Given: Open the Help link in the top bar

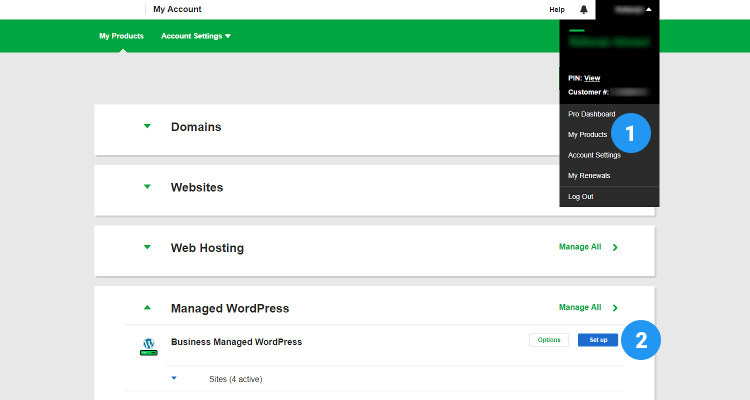Looking at the screenshot, I should (557, 10).
